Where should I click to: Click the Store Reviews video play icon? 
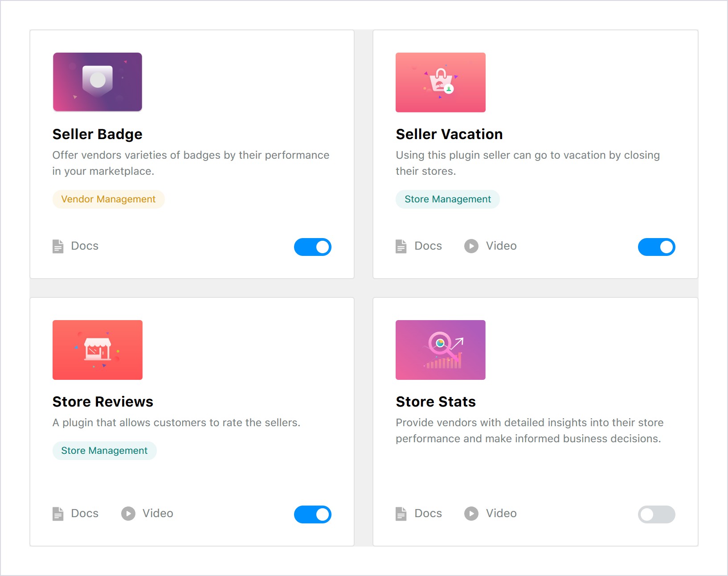coord(128,514)
